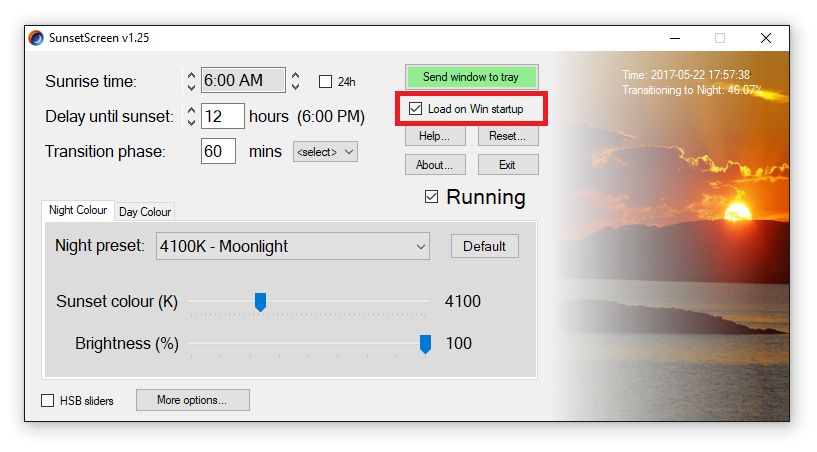This screenshot has height=452, width=817.
Task: Click the sunset preview image
Action: [x=671, y=236]
